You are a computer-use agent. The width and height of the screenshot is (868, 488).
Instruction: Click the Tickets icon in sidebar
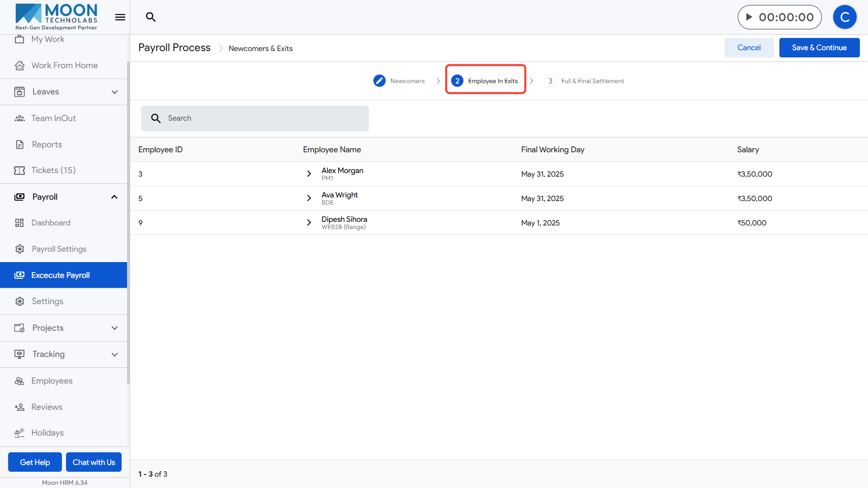[19, 170]
